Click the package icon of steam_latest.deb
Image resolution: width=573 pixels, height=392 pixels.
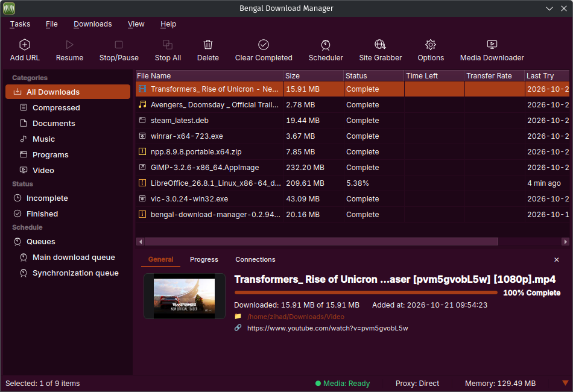142,120
